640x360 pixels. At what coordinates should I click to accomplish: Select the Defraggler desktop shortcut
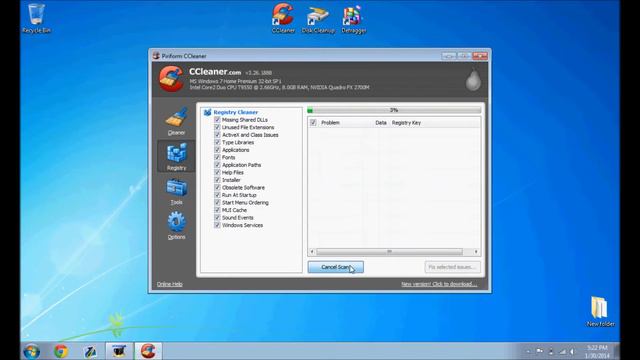pos(353,19)
